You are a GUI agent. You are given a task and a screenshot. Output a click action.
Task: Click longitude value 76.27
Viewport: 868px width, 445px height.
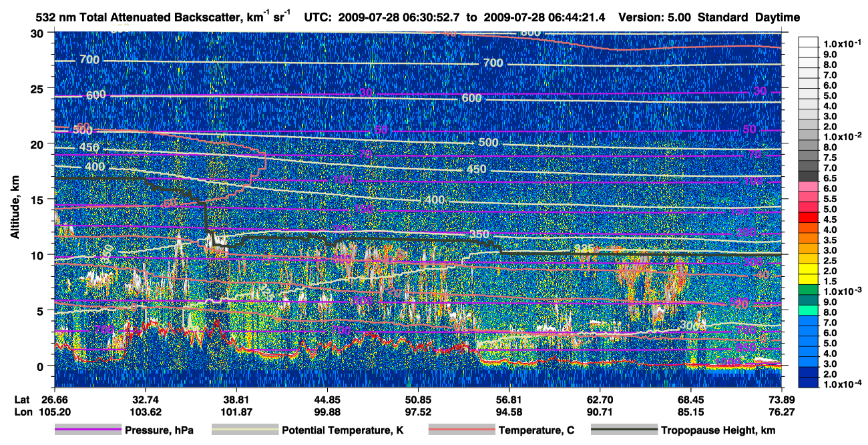pos(781,412)
